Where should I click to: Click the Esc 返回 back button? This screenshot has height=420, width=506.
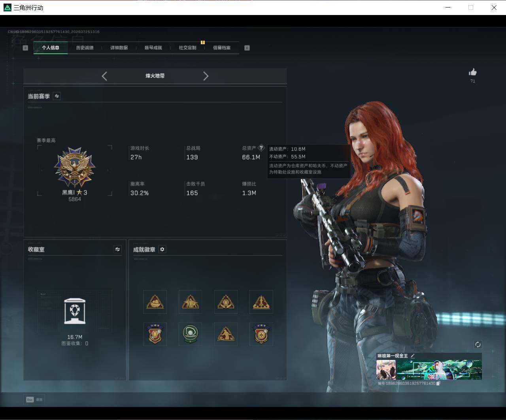pyautogui.click(x=34, y=399)
